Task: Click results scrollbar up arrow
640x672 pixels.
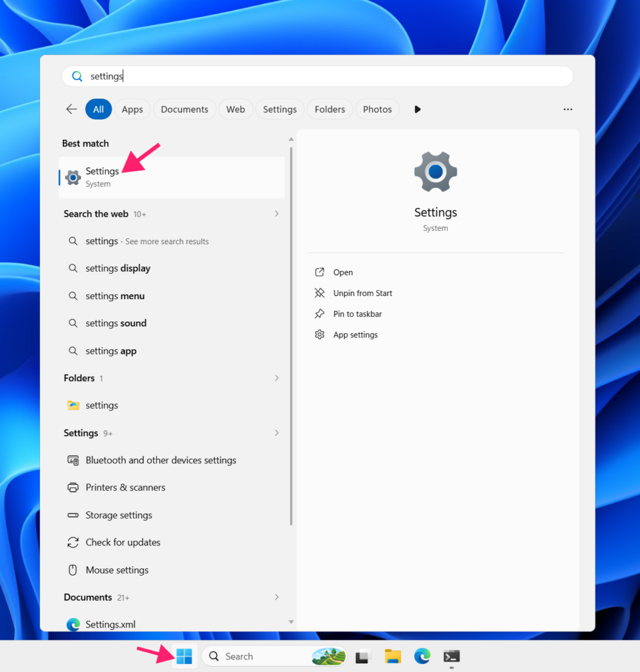Action: click(291, 139)
